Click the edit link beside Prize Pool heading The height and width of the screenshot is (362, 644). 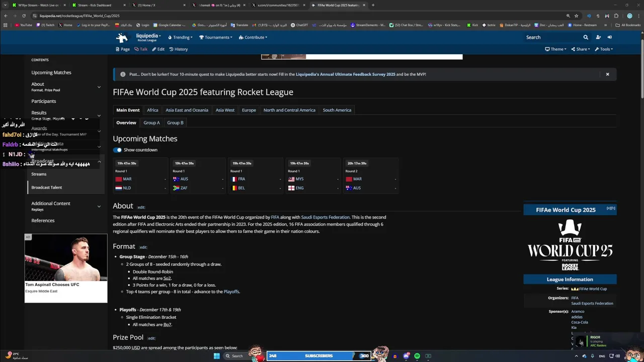[151, 338]
